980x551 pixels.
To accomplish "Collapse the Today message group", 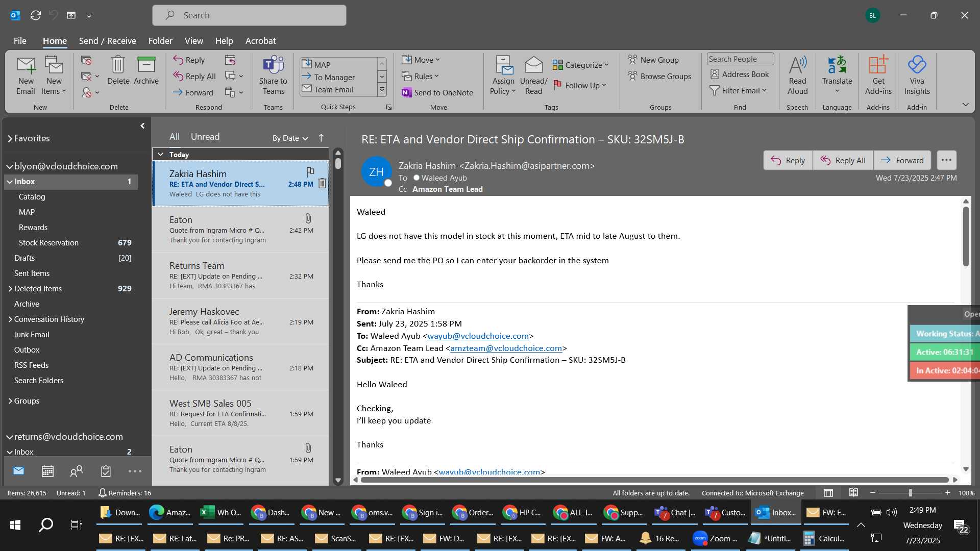I will point(160,154).
